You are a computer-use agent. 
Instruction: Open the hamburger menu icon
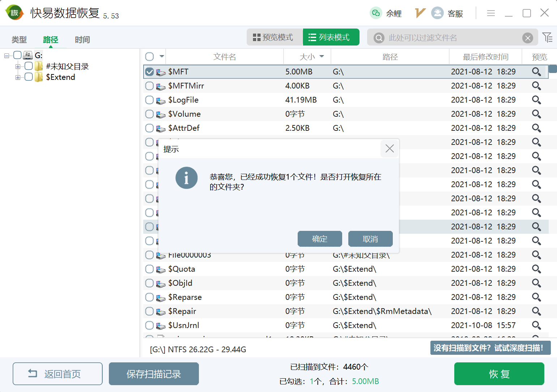coord(491,13)
